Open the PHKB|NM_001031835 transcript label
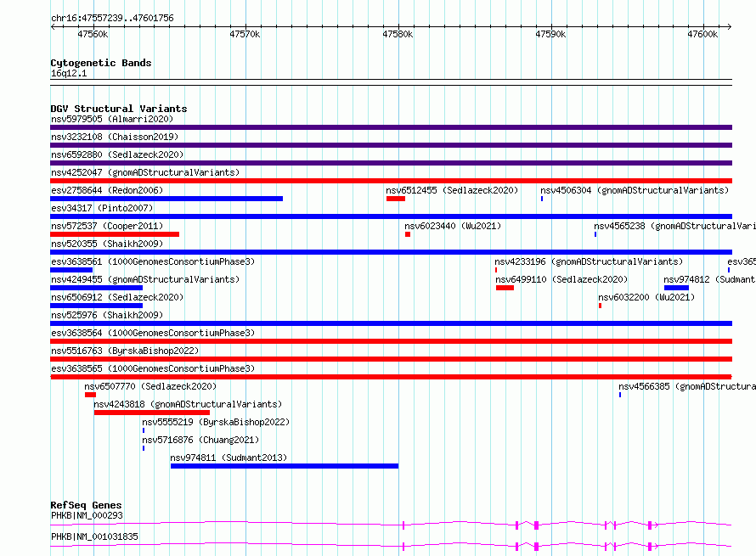The image size is (756, 556). 94,536
